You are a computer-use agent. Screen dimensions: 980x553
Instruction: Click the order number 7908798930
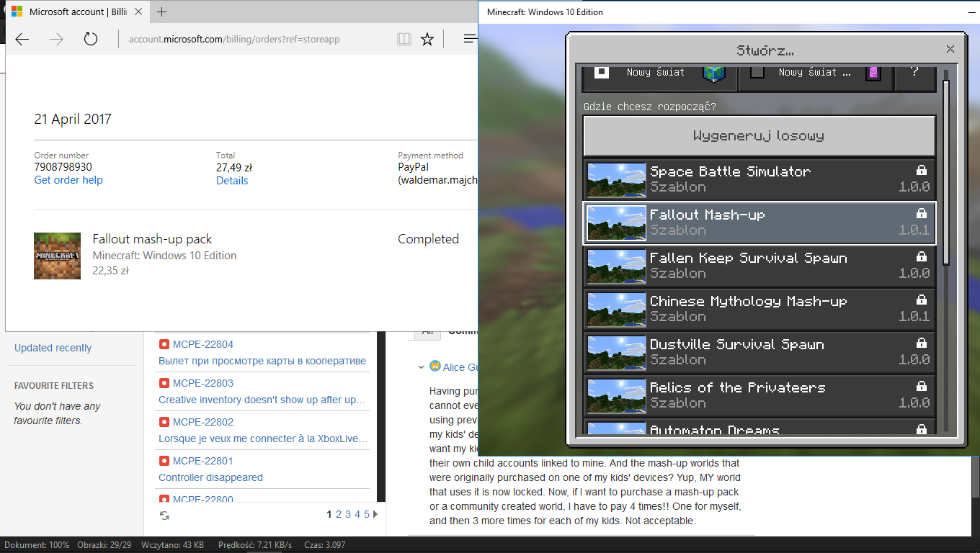[x=63, y=167]
